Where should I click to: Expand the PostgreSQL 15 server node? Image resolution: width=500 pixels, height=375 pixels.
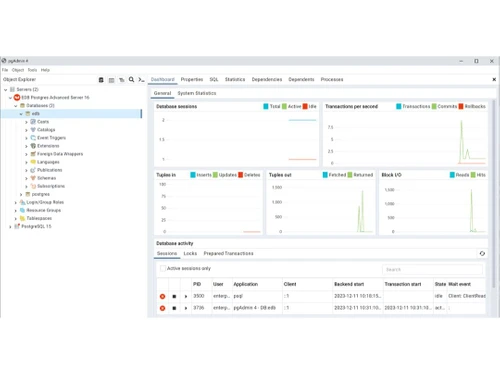coord(10,227)
